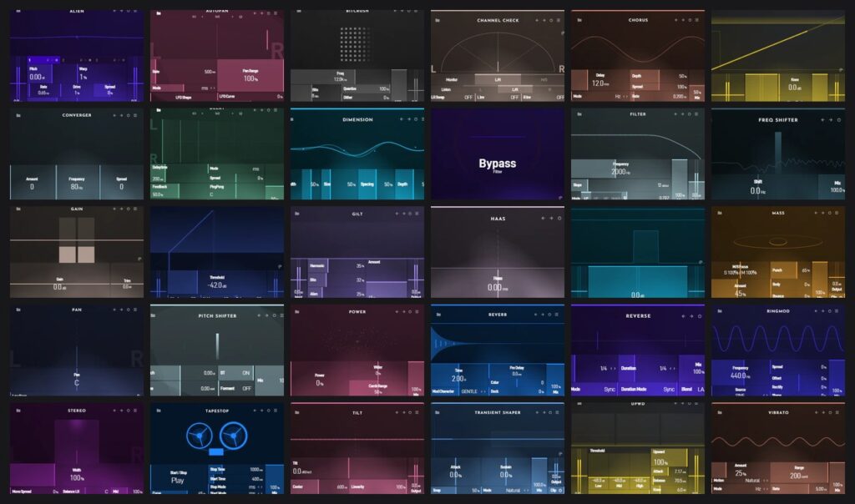Image resolution: width=855 pixels, height=504 pixels.
Task: Click the Play button in Tapestop
Action: tap(178, 480)
